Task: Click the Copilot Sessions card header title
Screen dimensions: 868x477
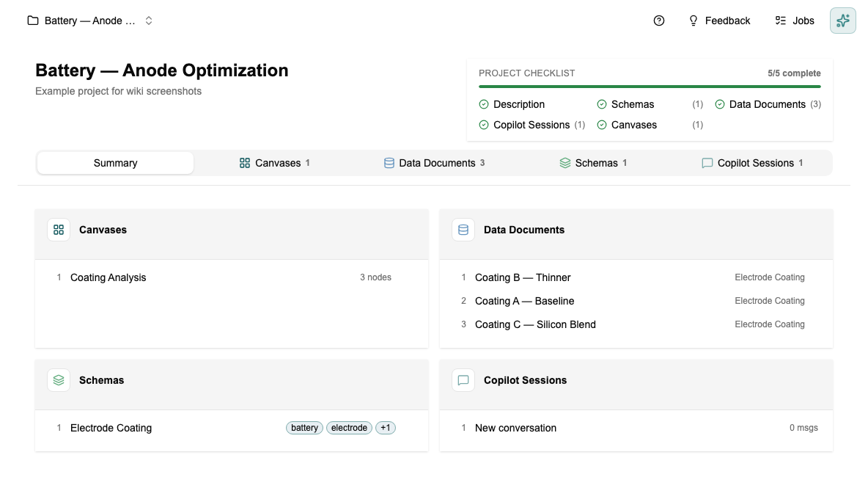Action: click(526, 380)
